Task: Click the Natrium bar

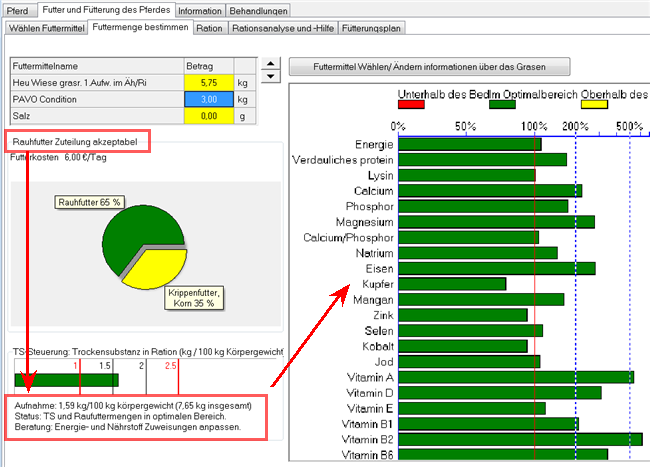Action: (478, 253)
